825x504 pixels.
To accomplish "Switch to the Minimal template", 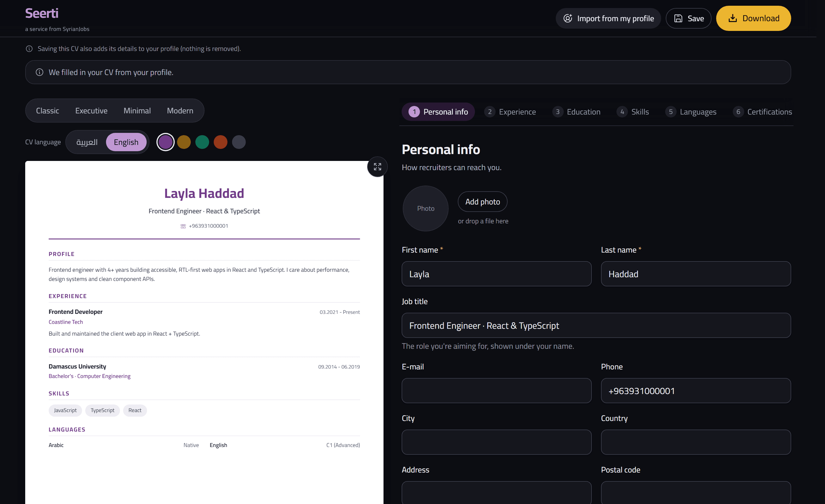I will click(137, 111).
